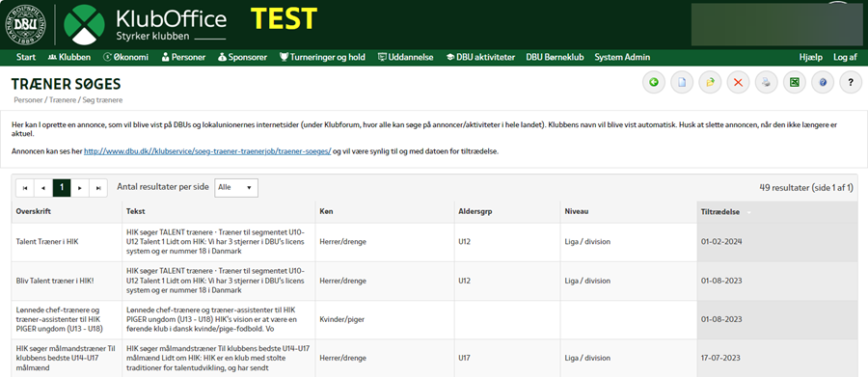Print the list with printer icon
Image resolution: width=868 pixels, height=377 pixels.
[x=766, y=83]
